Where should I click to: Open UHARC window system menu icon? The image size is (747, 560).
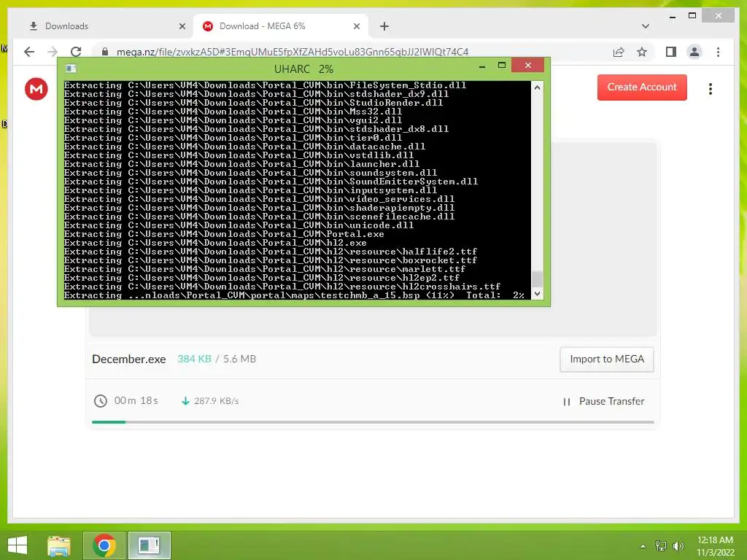click(x=71, y=69)
